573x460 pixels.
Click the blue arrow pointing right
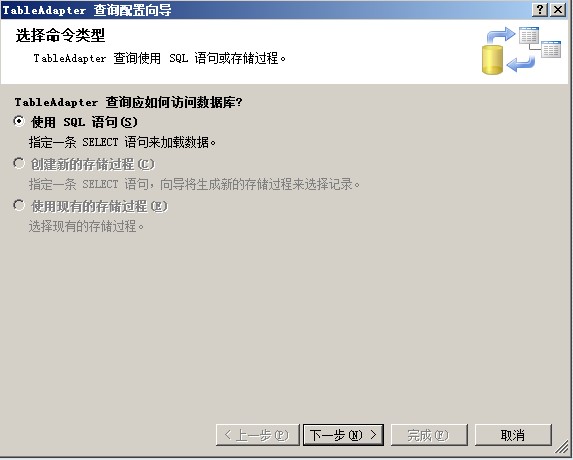point(500,35)
